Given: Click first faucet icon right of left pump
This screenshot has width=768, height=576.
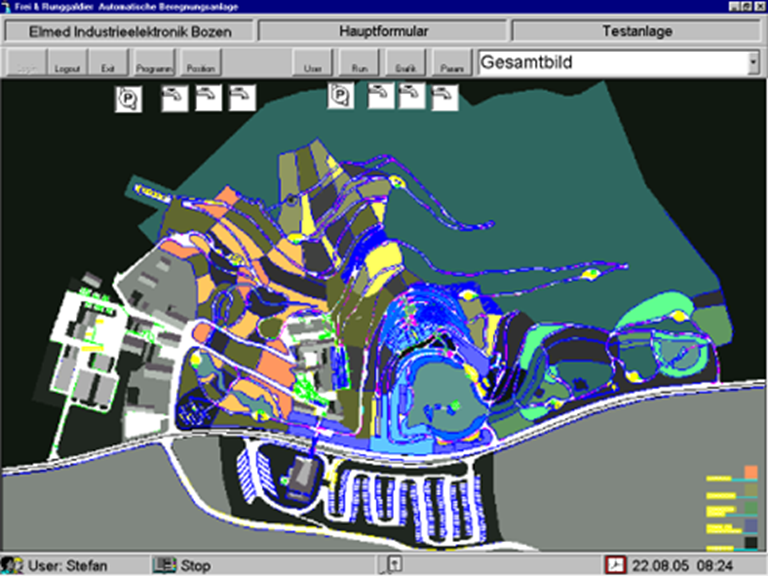Looking at the screenshot, I should pyautogui.click(x=175, y=98).
